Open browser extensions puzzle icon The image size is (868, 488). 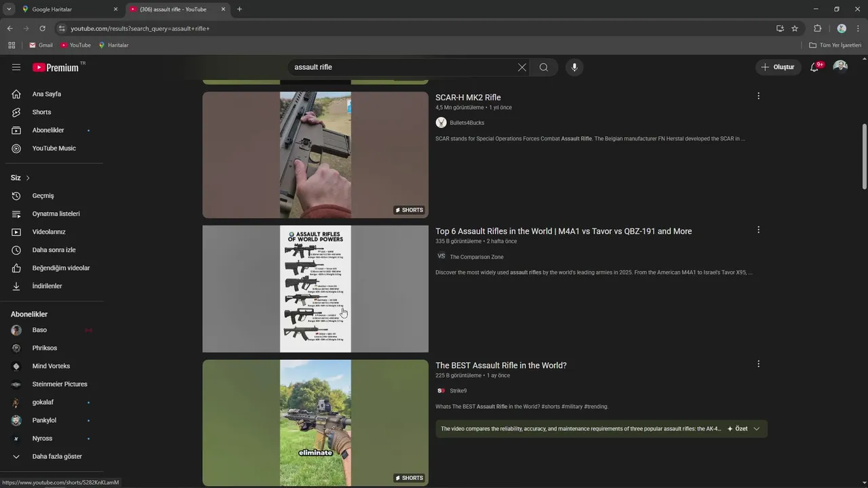point(817,28)
